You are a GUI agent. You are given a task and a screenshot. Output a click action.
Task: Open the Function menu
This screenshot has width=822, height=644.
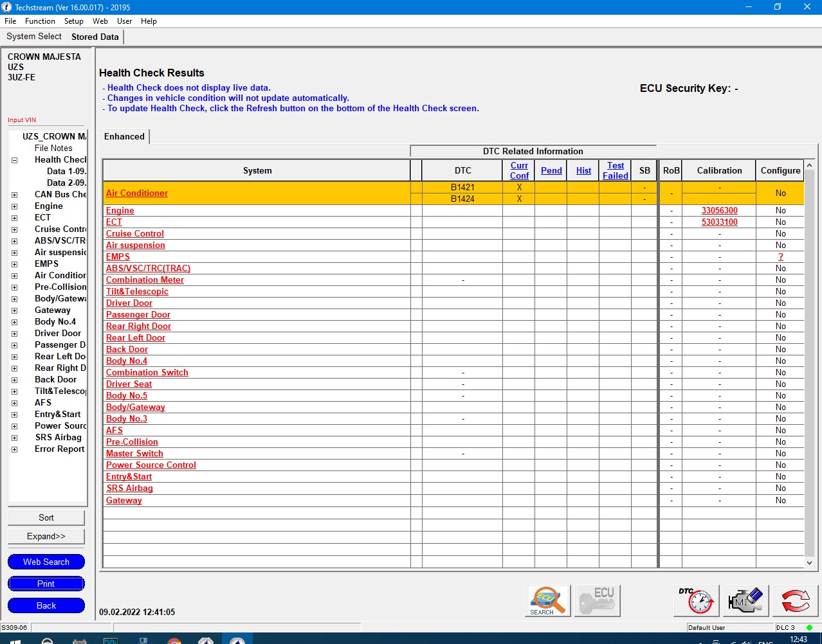click(x=40, y=21)
